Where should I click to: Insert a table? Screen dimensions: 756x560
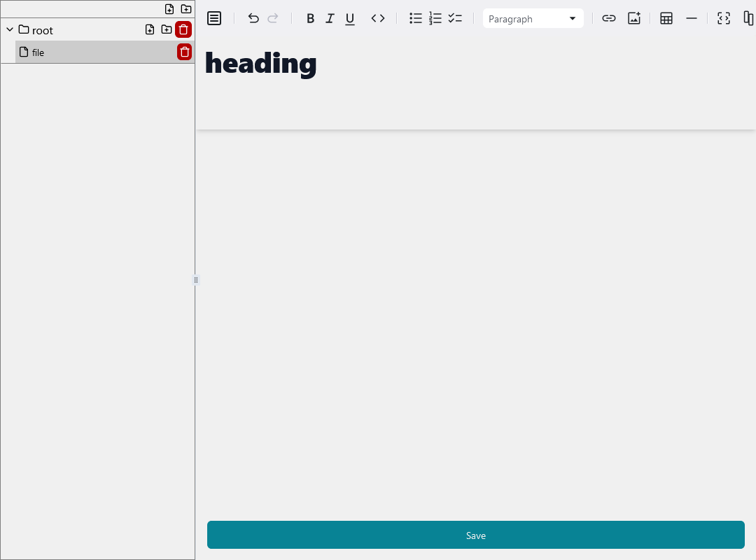pyautogui.click(x=666, y=18)
